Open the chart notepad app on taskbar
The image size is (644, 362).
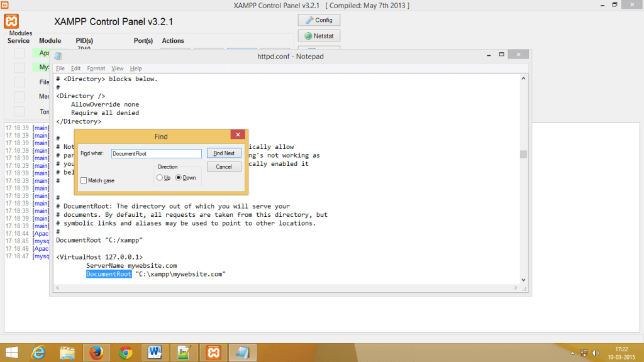click(x=184, y=353)
